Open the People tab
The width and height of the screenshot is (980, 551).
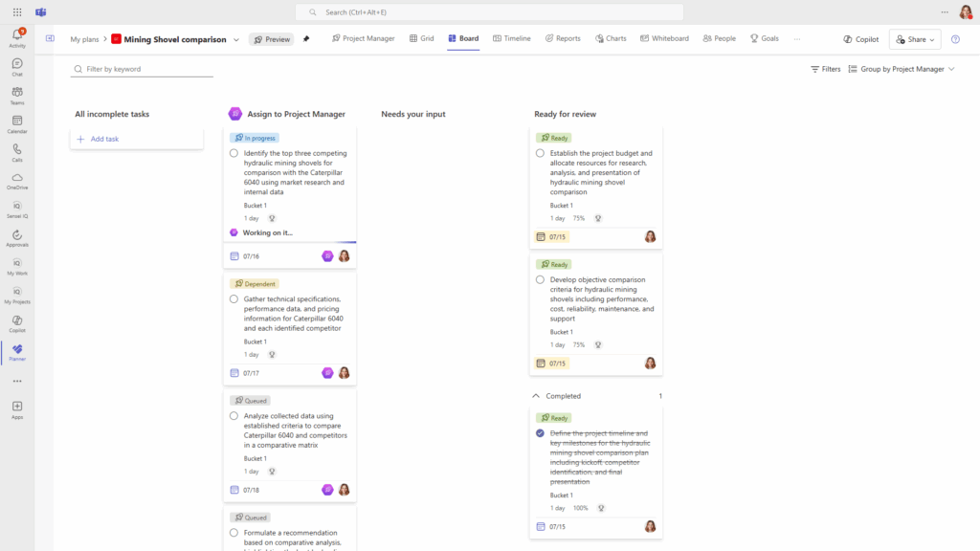pyautogui.click(x=720, y=38)
